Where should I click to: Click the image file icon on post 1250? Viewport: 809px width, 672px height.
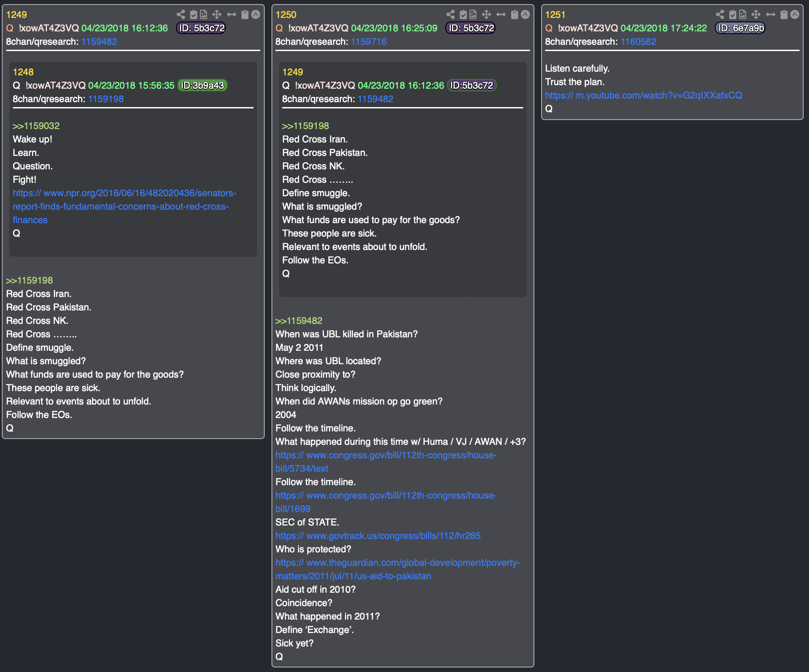pos(473,15)
